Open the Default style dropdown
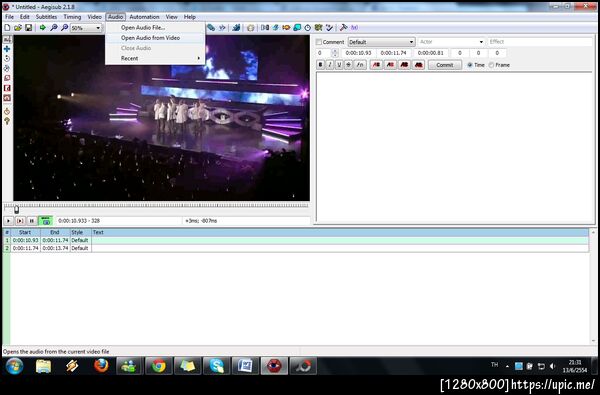600x395 pixels. click(381, 42)
